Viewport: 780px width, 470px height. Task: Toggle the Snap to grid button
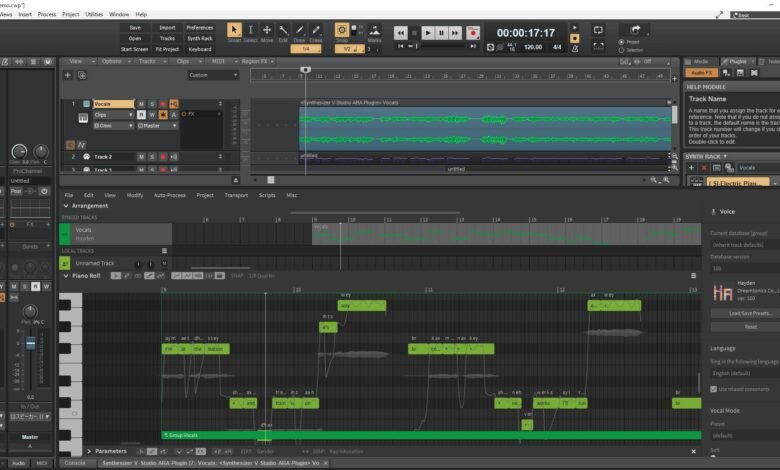(342, 32)
